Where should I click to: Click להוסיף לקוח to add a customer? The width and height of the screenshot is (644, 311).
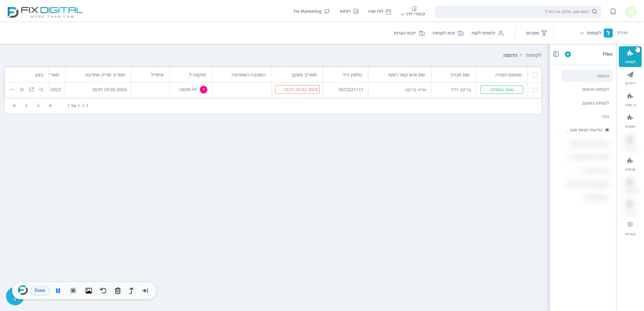(488, 33)
